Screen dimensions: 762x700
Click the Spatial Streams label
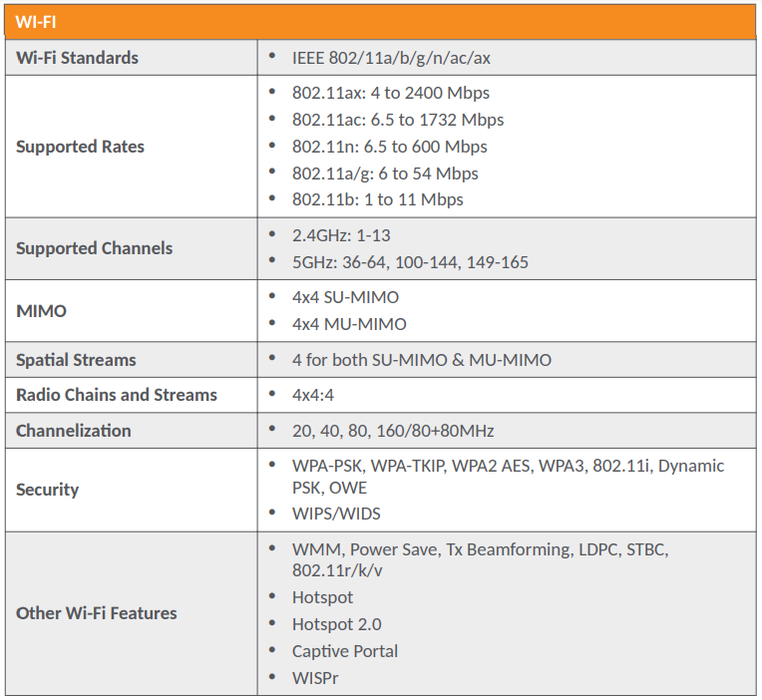point(76,360)
